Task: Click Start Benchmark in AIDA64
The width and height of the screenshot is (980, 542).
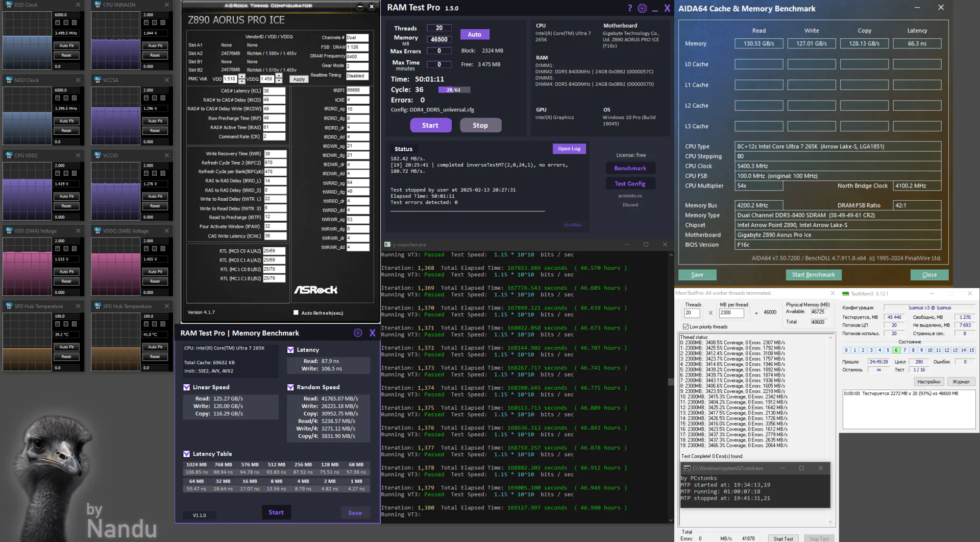Action: [814, 275]
